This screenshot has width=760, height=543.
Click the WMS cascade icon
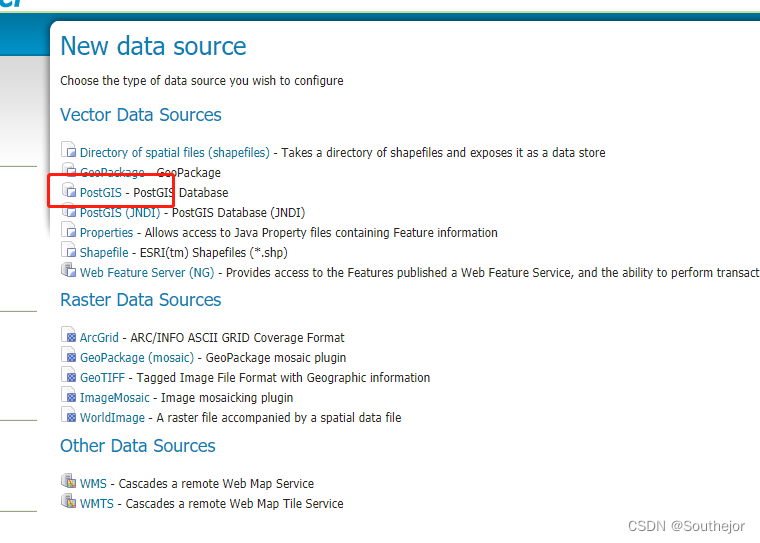click(69, 481)
